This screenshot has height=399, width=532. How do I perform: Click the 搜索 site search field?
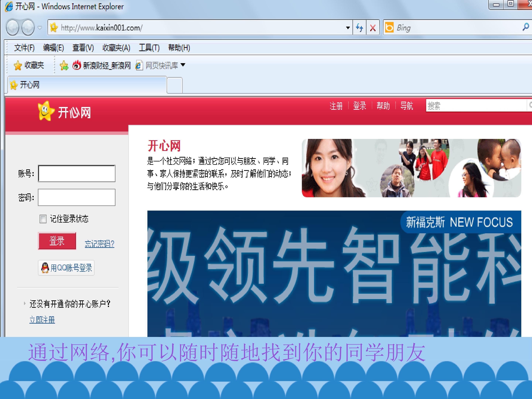click(x=476, y=106)
